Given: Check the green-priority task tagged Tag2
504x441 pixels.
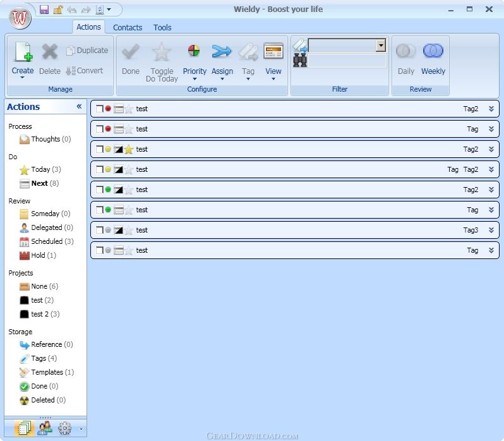Looking at the screenshot, I should [x=100, y=190].
